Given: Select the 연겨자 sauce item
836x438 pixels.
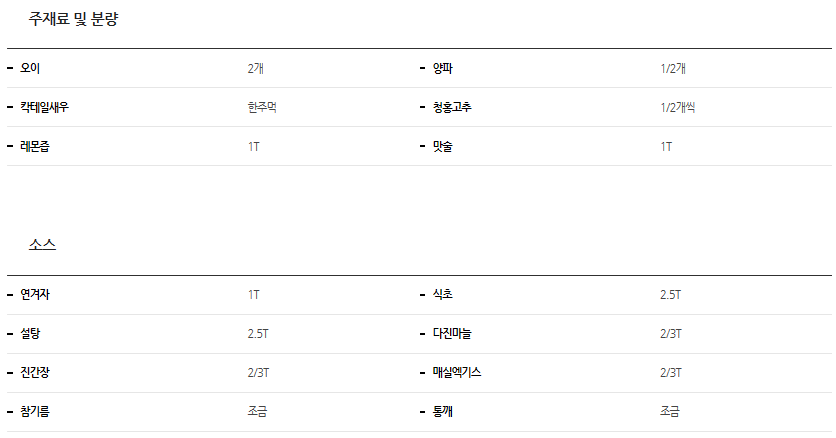Looking at the screenshot, I should click(x=35, y=295).
